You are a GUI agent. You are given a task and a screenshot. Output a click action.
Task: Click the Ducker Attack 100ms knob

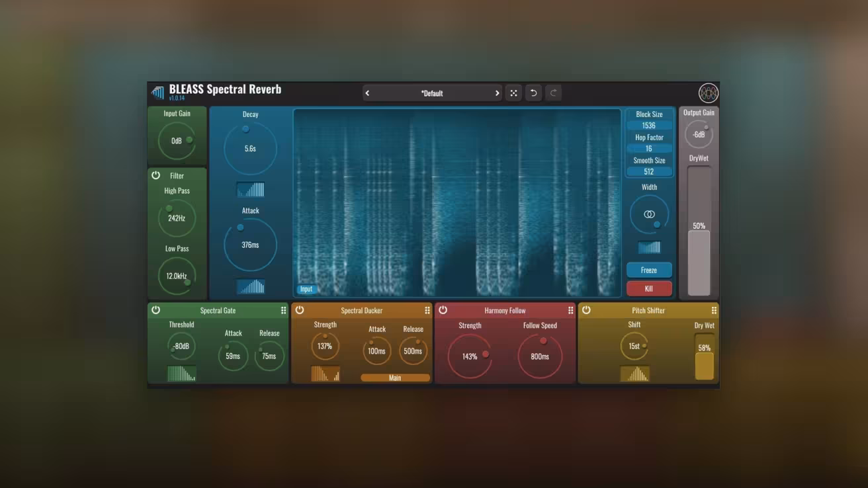click(376, 351)
